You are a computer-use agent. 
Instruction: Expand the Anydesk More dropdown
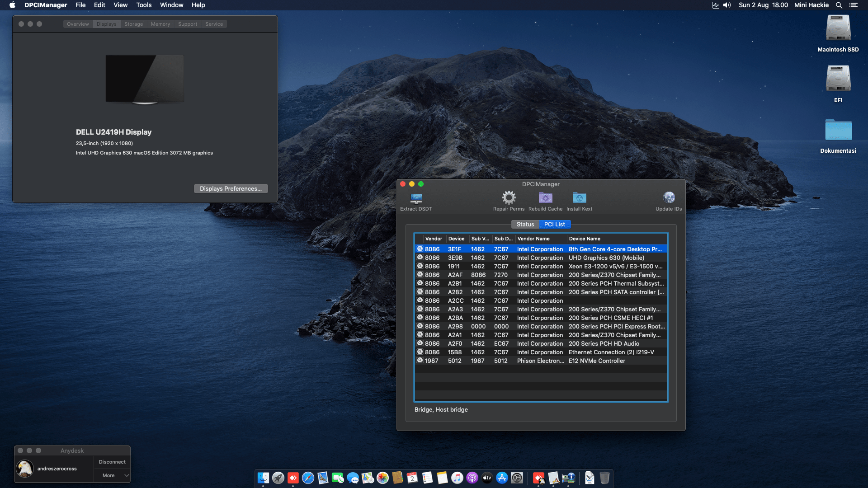112,475
